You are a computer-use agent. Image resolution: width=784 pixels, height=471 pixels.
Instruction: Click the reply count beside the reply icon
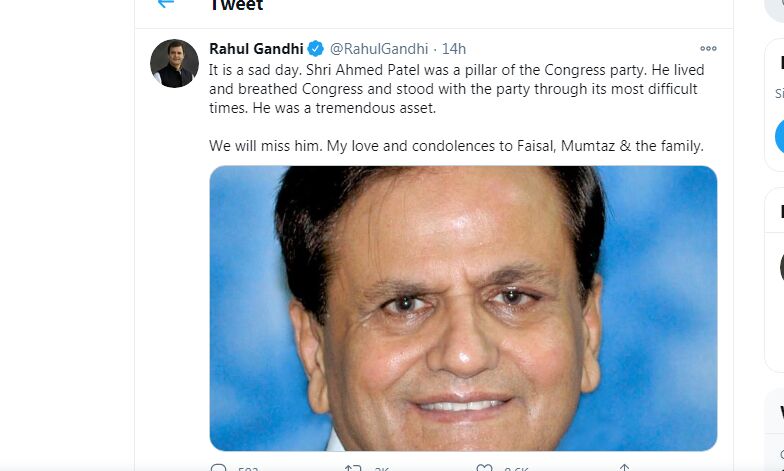249,468
